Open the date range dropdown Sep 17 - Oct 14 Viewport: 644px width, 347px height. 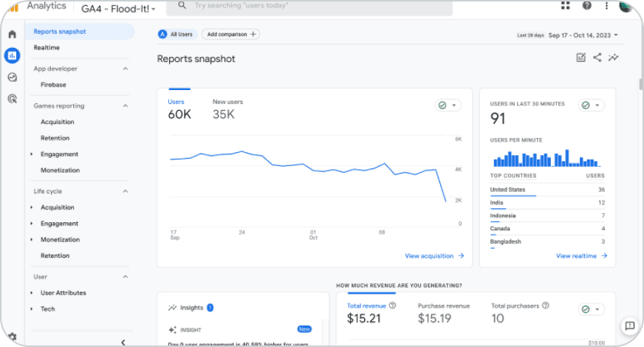pyautogui.click(x=583, y=35)
